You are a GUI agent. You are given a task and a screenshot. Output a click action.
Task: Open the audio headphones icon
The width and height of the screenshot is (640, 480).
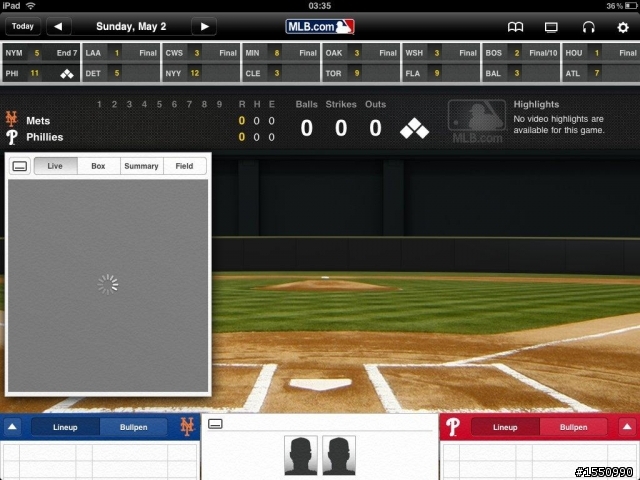[588, 27]
